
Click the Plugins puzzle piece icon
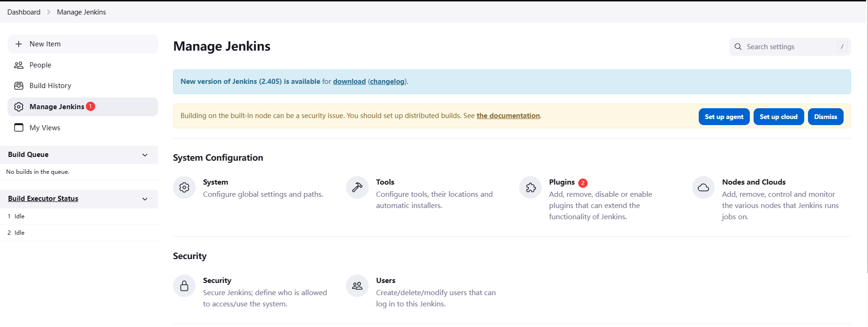click(x=530, y=187)
